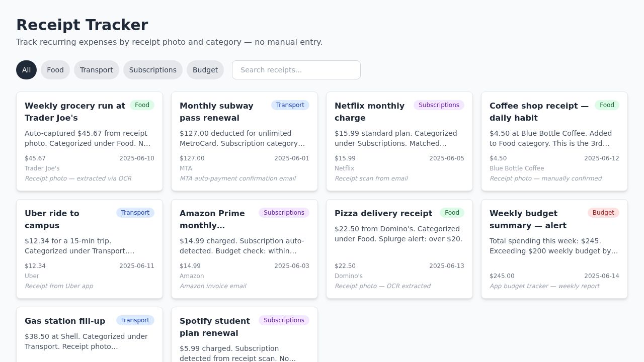Click the Subscriptions badge on the Amazon Prime card

[x=284, y=213]
